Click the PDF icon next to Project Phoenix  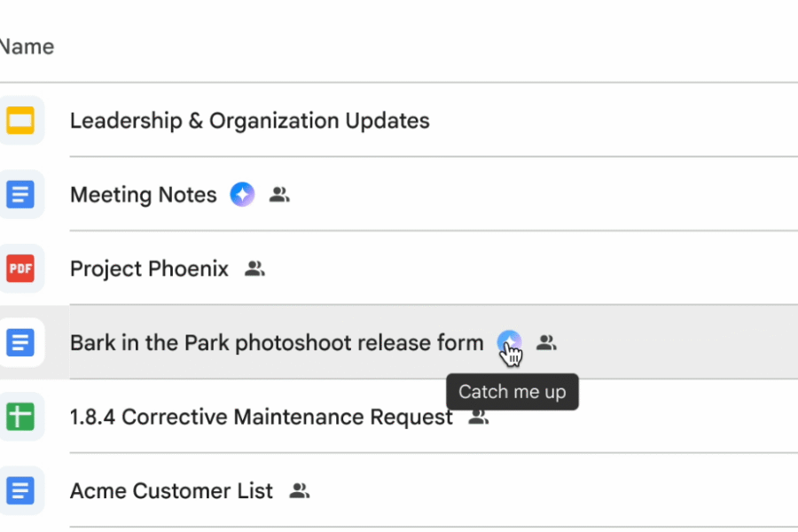pos(22,268)
